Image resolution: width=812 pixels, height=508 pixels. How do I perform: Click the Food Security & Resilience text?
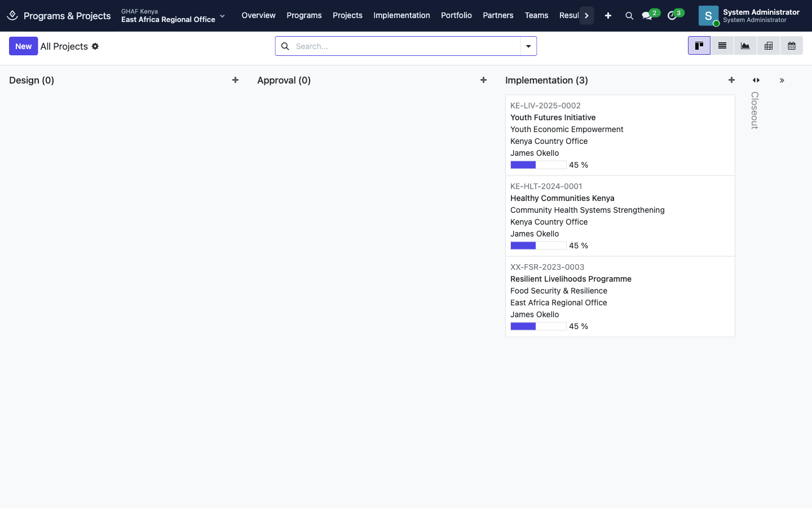click(559, 291)
